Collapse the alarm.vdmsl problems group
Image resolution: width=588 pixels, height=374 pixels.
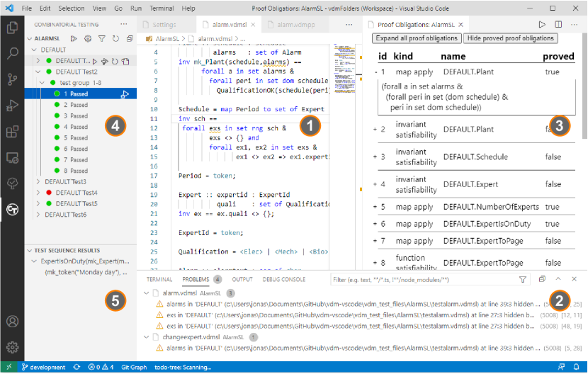(x=147, y=292)
